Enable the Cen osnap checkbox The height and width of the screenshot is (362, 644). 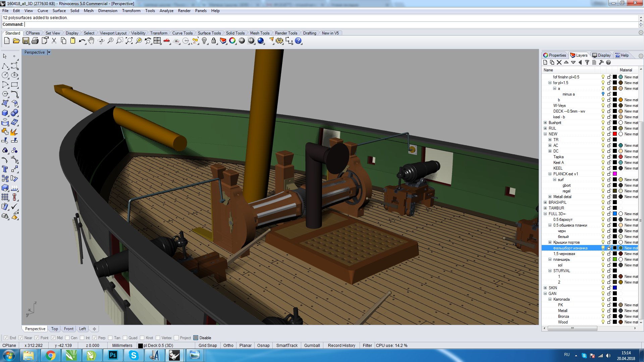coord(67,338)
